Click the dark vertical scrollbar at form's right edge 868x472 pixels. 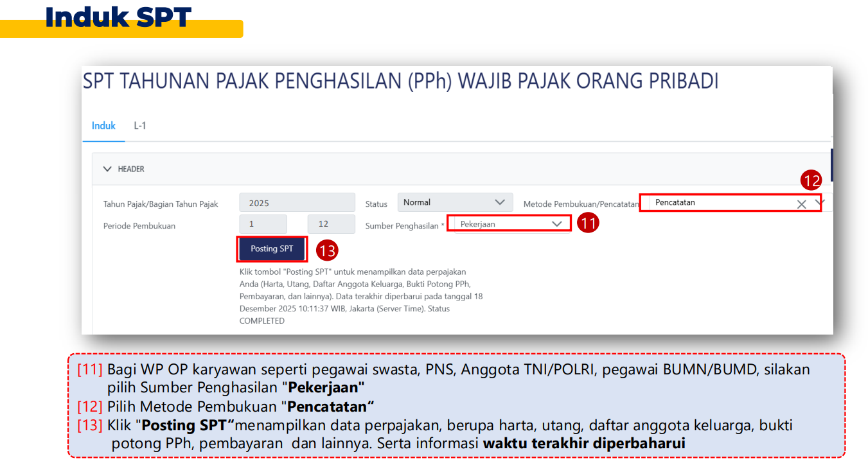[x=831, y=165]
